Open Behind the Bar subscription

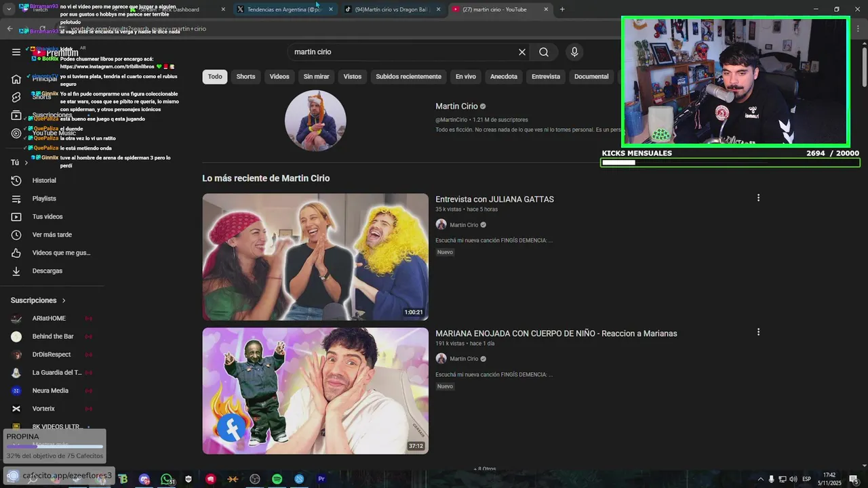click(x=52, y=336)
